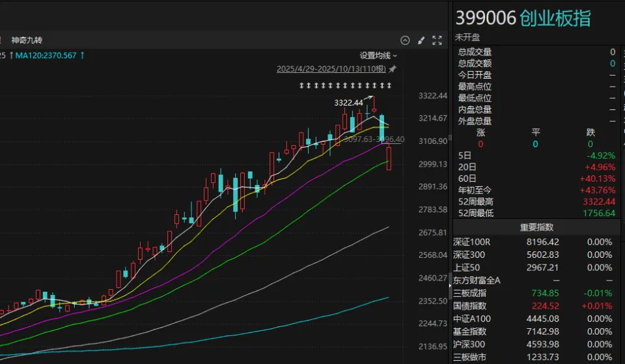
Task: Open the 中证A100 index row
Action: 473,319
